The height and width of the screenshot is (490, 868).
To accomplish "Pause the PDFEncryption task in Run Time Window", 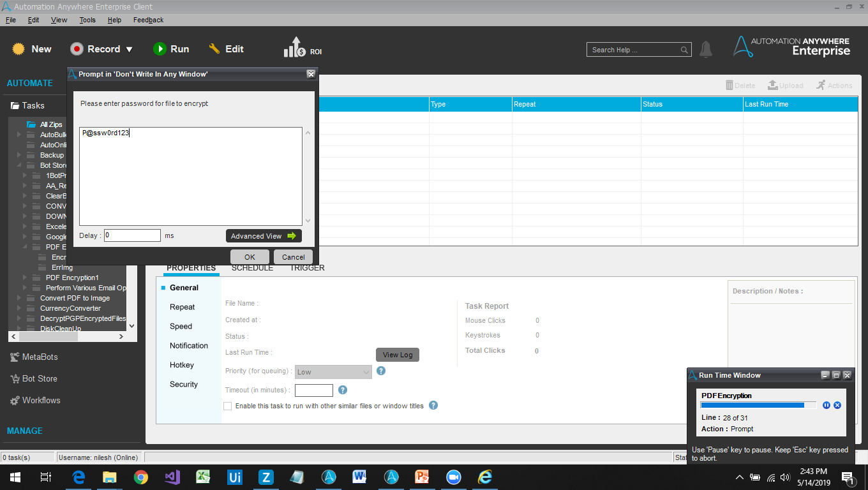I will point(827,405).
